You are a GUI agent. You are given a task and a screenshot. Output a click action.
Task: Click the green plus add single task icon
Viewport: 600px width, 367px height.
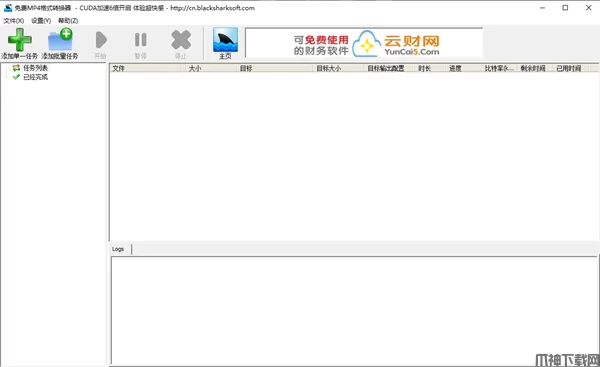tap(20, 40)
